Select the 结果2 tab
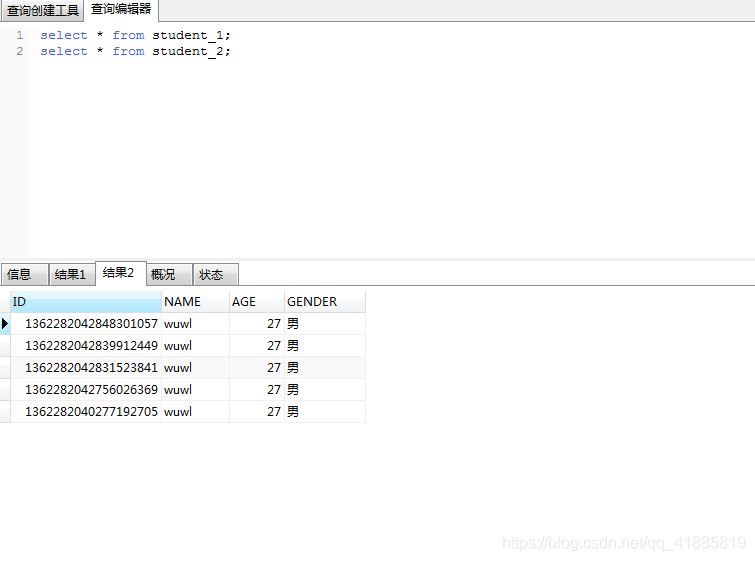The image size is (755, 561). tap(120, 273)
